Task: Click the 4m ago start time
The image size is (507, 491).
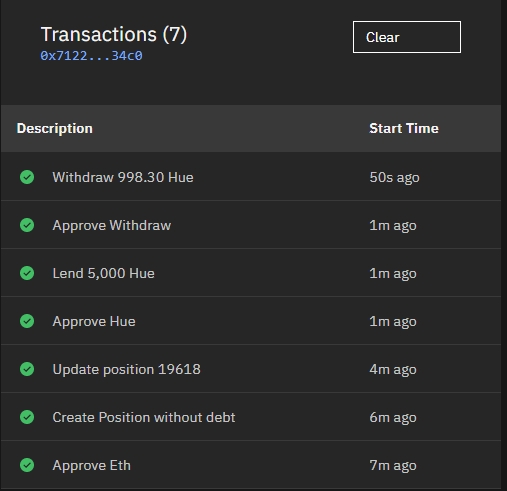Action: (393, 369)
